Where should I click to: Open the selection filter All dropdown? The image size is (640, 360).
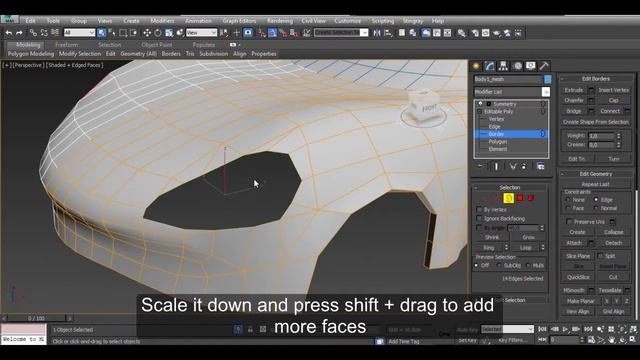pos(79,33)
